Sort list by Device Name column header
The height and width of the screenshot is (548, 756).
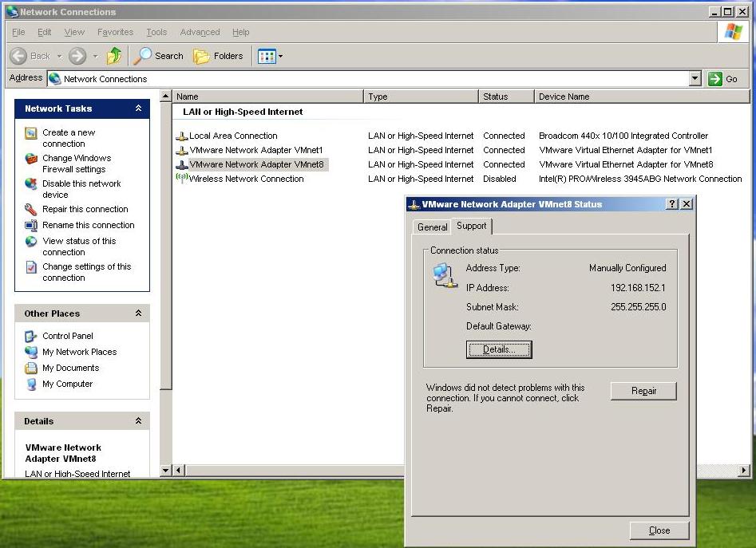[642, 97]
